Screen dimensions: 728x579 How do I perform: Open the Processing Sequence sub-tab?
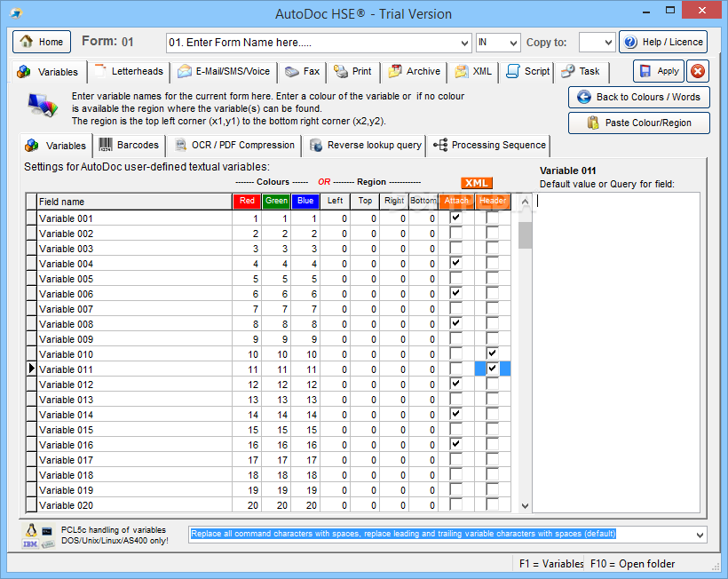pos(489,146)
